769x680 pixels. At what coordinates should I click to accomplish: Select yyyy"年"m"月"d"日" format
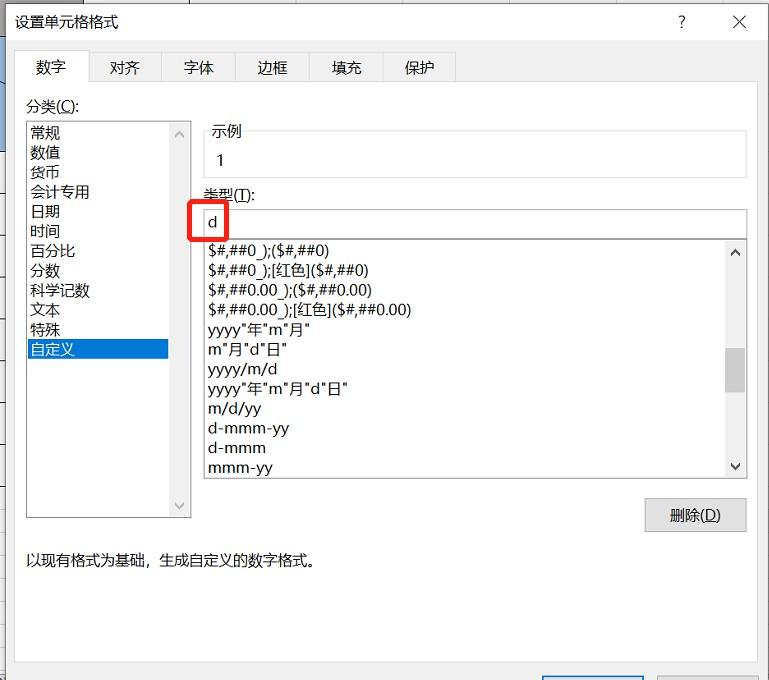pyautogui.click(x=464, y=389)
